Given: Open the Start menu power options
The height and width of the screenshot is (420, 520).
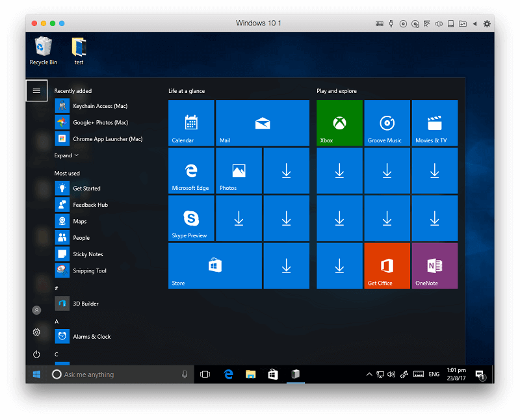Looking at the screenshot, I should pyautogui.click(x=36, y=354).
